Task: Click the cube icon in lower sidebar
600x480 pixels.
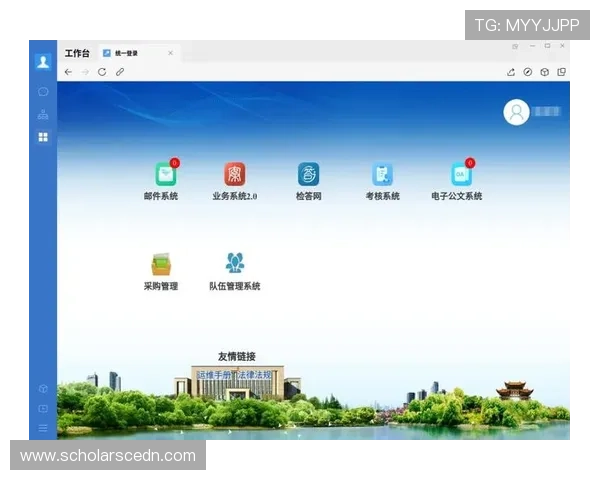Action: coord(43,389)
